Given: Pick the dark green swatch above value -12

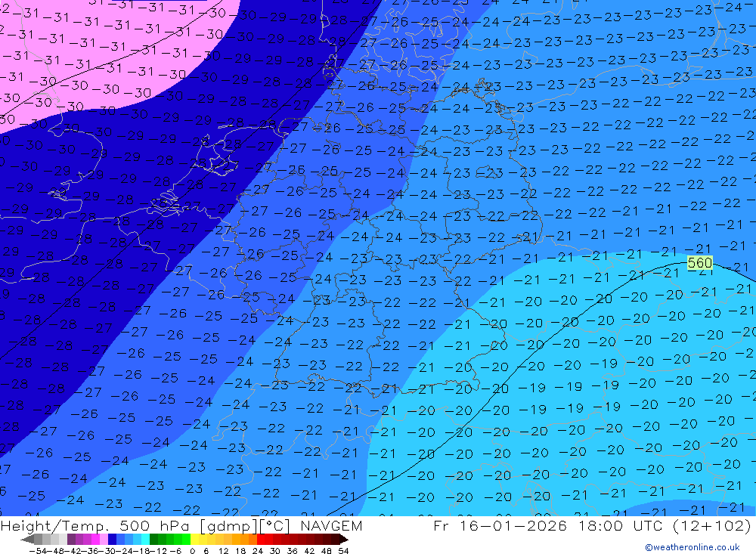Looking at the screenshot, I should (x=153, y=539).
